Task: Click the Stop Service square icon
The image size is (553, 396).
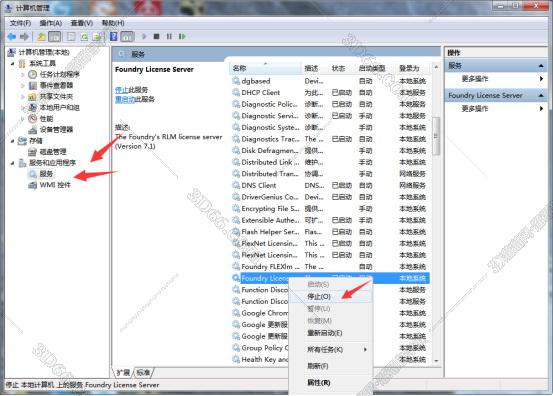Action: 156,36
